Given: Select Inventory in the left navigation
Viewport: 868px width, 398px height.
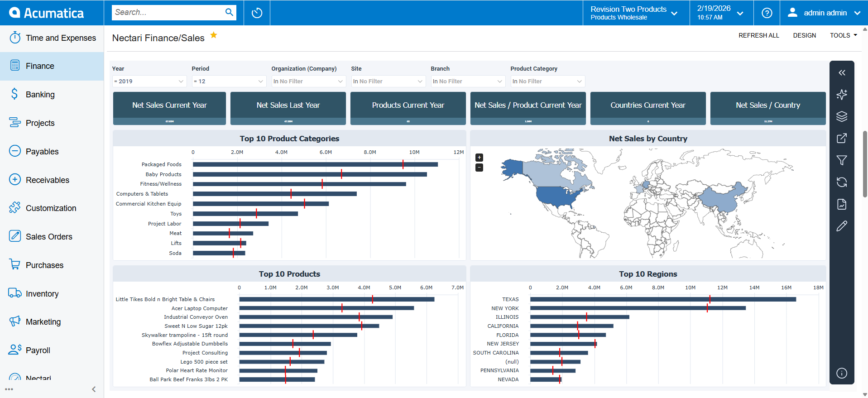Looking at the screenshot, I should click(42, 294).
